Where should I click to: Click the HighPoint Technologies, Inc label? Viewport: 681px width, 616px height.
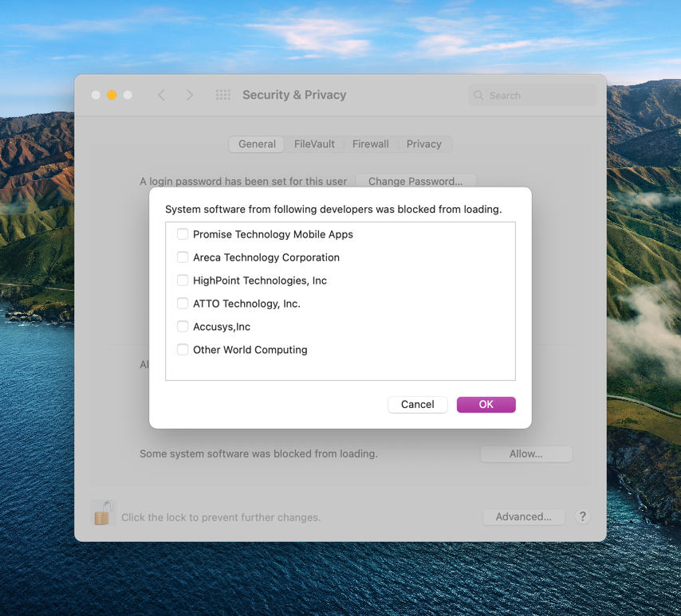tap(260, 281)
